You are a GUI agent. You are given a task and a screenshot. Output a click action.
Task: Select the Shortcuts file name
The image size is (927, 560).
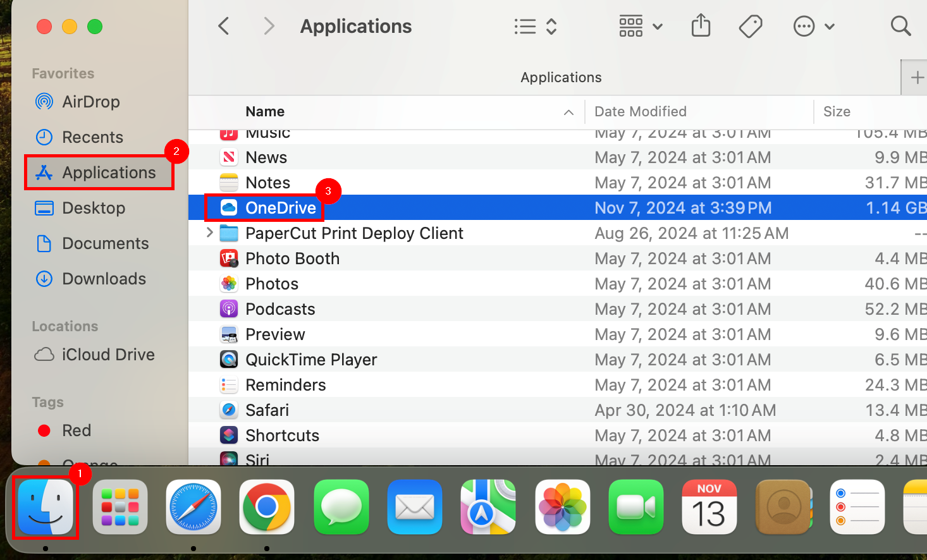point(282,435)
